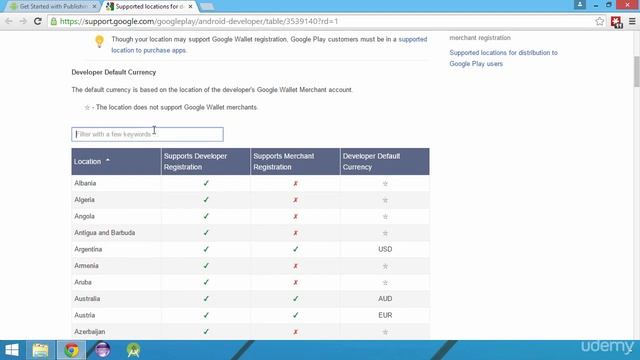The image size is (640, 360).
Task: Select the Algeria row location cell
Action: point(116,200)
